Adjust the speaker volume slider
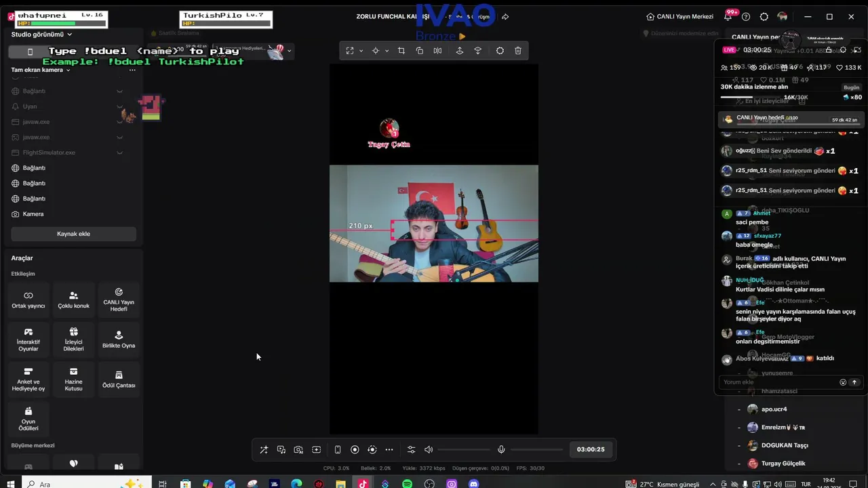This screenshot has width=868, height=488. tap(464, 449)
